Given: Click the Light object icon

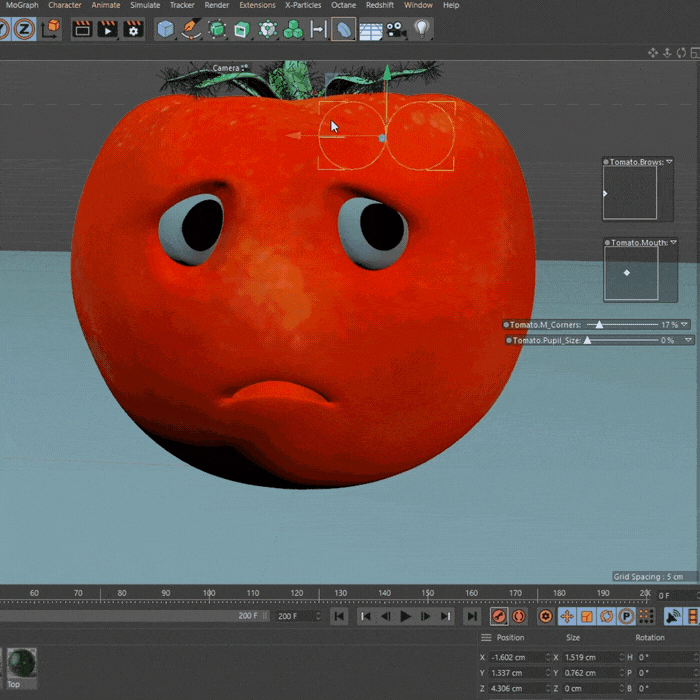Looking at the screenshot, I should click(422, 29).
